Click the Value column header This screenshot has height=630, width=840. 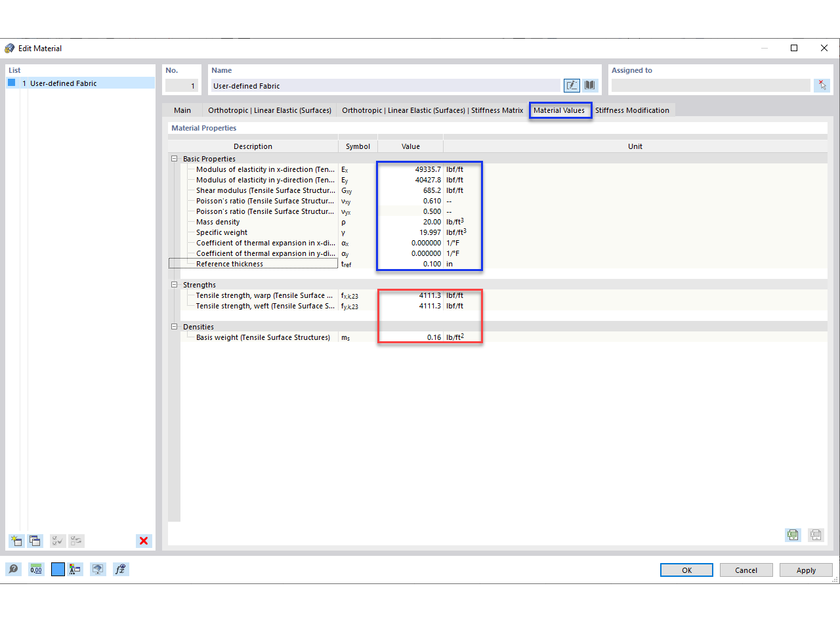click(411, 146)
